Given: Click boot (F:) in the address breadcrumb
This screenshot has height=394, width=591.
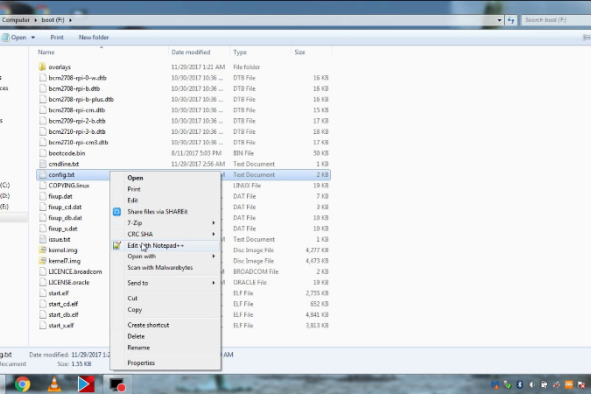Looking at the screenshot, I should (x=53, y=20).
